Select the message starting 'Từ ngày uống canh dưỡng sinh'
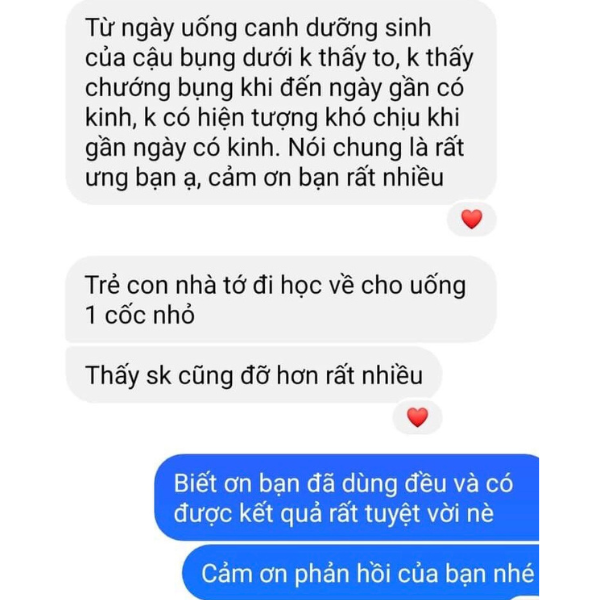 coord(281,102)
